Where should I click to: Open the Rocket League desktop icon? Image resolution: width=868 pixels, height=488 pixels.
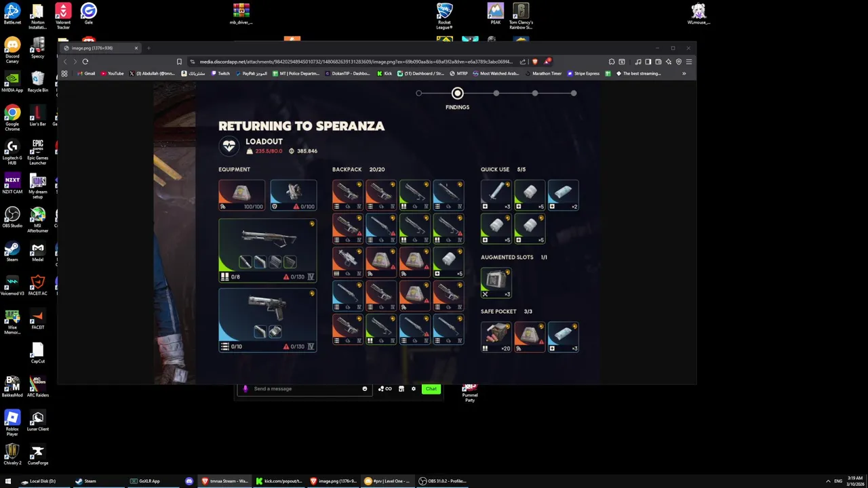[x=444, y=16]
